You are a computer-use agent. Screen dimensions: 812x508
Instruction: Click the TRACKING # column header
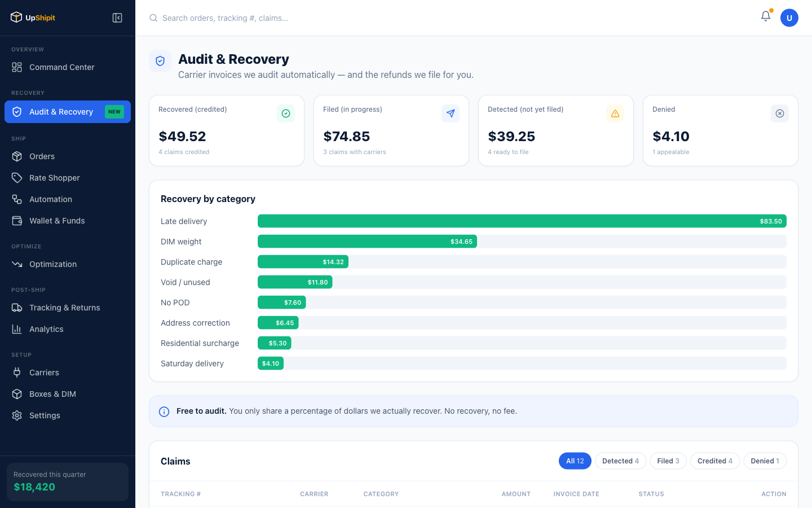tap(180, 494)
